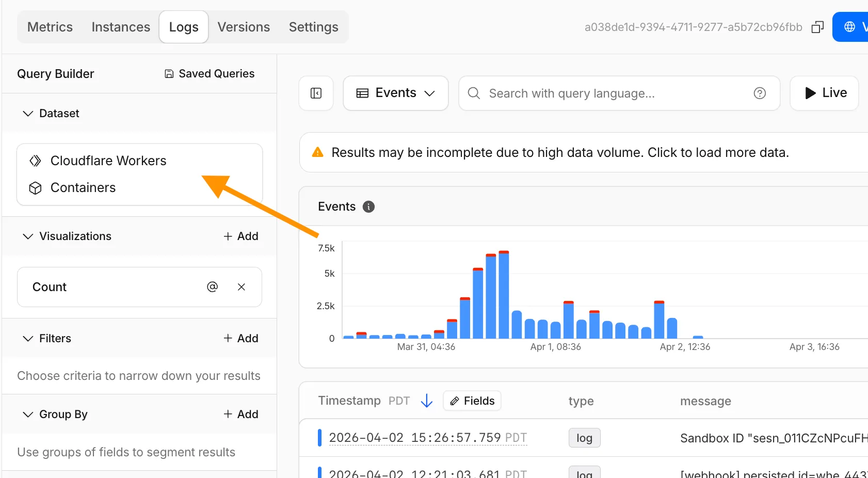Collapse the Visualizations section

point(28,236)
